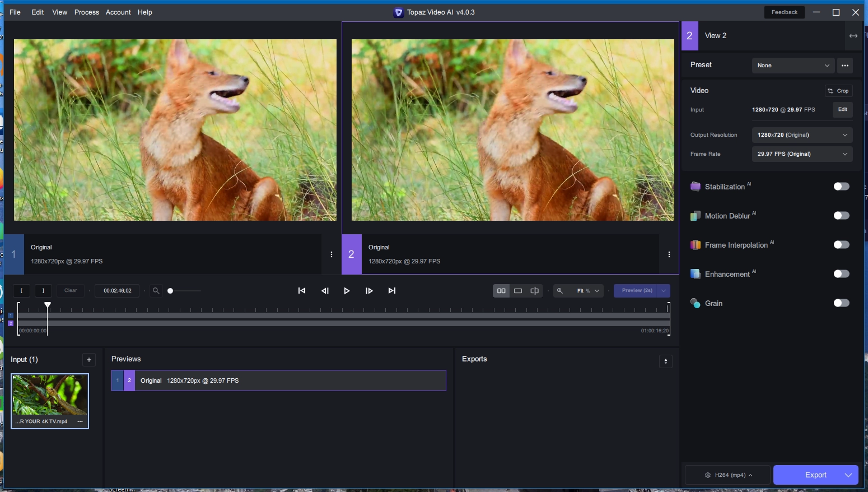
Task: Click the play button in transport controls
Action: 347,291
